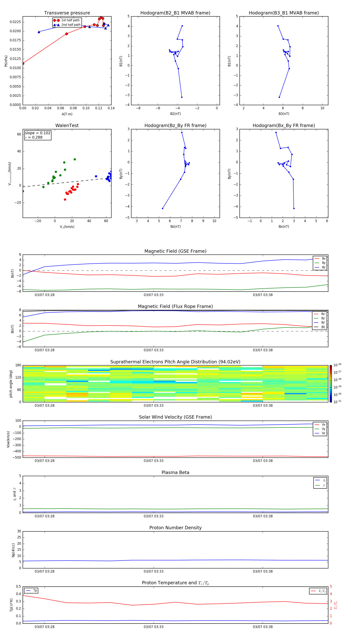Select the "Tp(10^6K)" axis label

pyautogui.click(x=11, y=605)
